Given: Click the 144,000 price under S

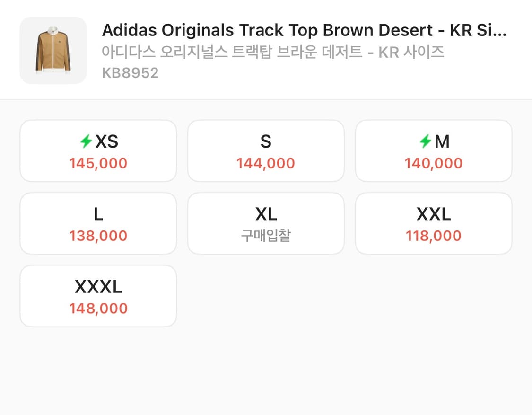Looking at the screenshot, I should coord(266,163).
